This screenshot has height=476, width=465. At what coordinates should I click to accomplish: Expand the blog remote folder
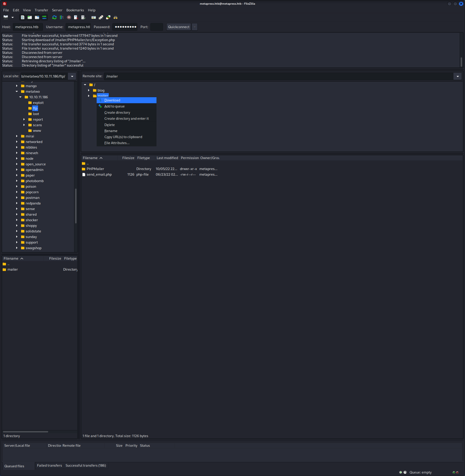(x=89, y=90)
